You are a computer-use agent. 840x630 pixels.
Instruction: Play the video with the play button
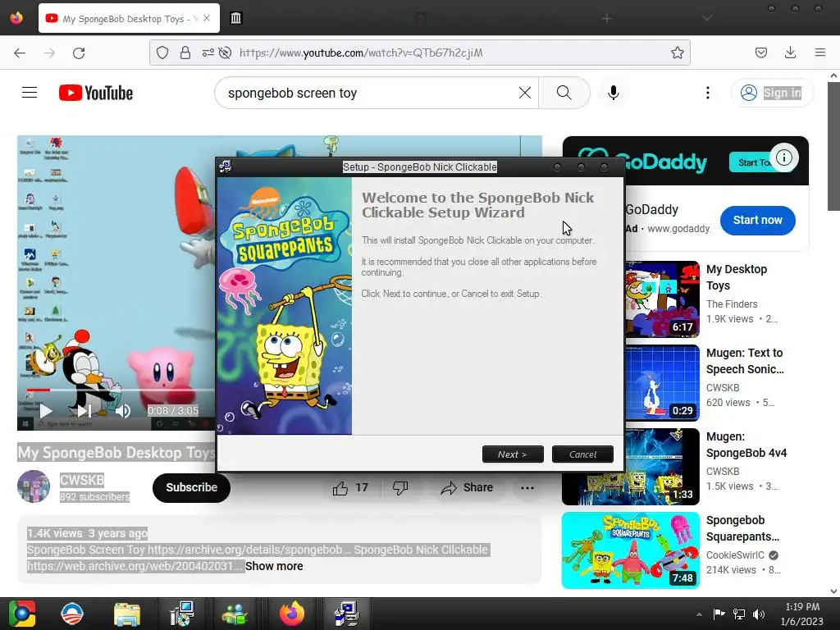[x=46, y=411]
